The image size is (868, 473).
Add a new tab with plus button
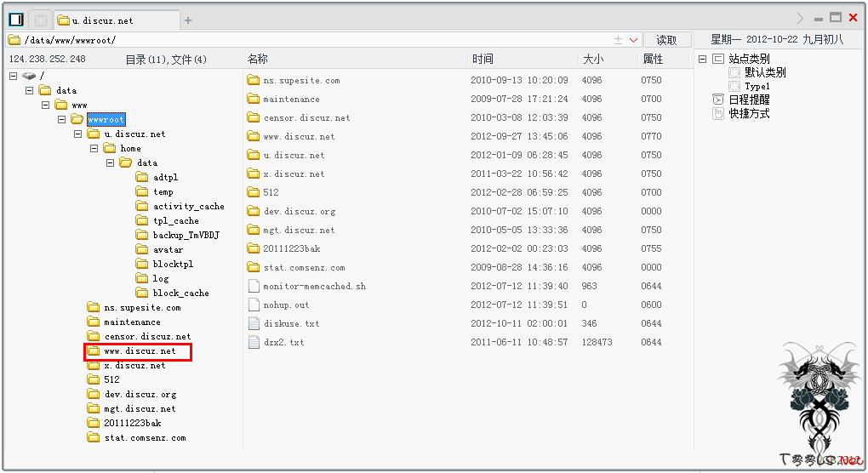[188, 20]
